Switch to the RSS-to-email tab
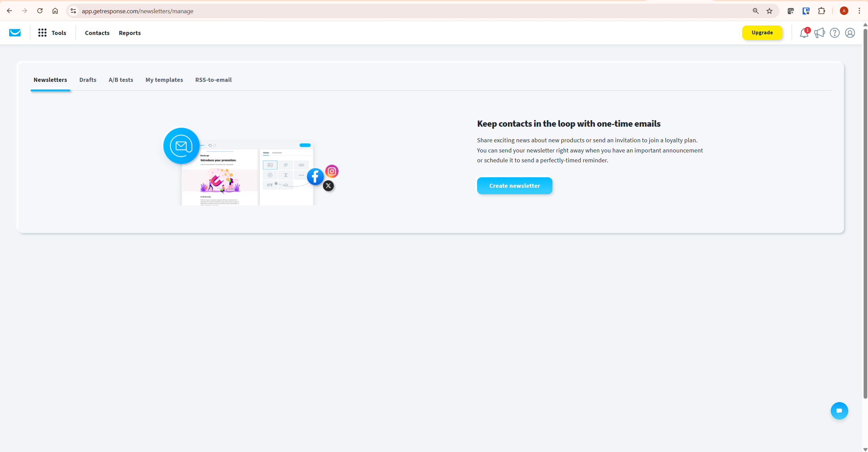This screenshot has height=452, width=868. coord(213,79)
